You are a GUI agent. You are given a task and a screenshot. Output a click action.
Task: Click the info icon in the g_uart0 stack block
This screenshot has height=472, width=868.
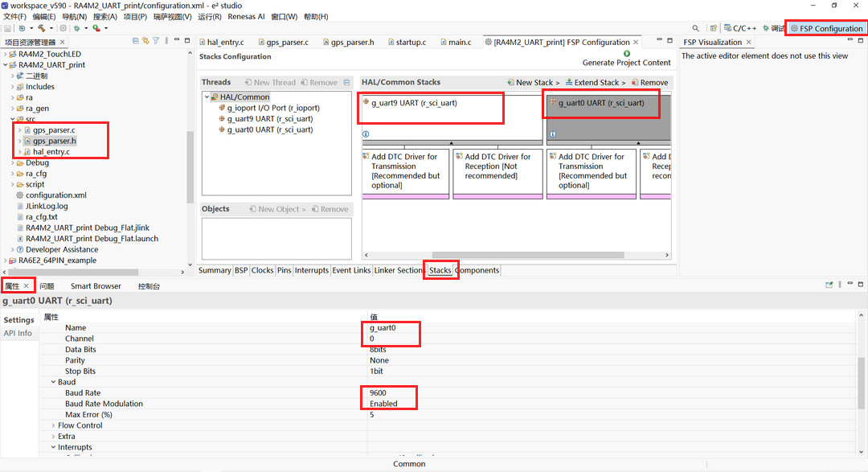coord(552,134)
